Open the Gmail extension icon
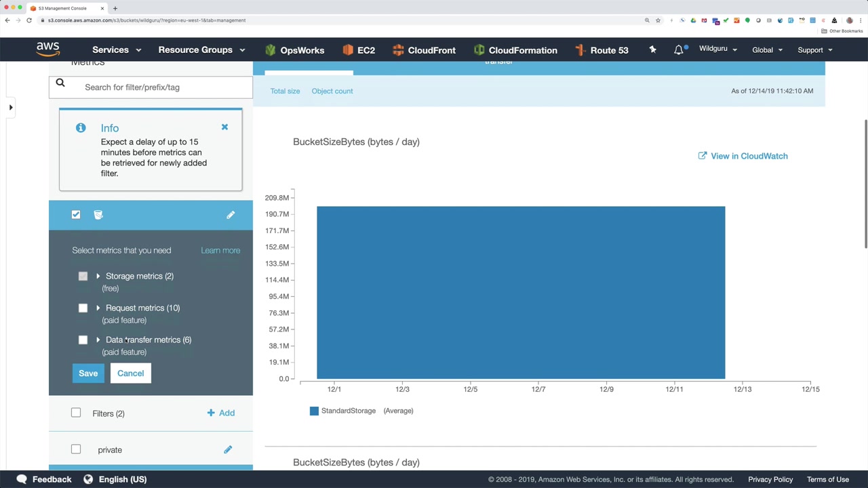The width and height of the screenshot is (868, 488). pyautogui.click(x=704, y=20)
